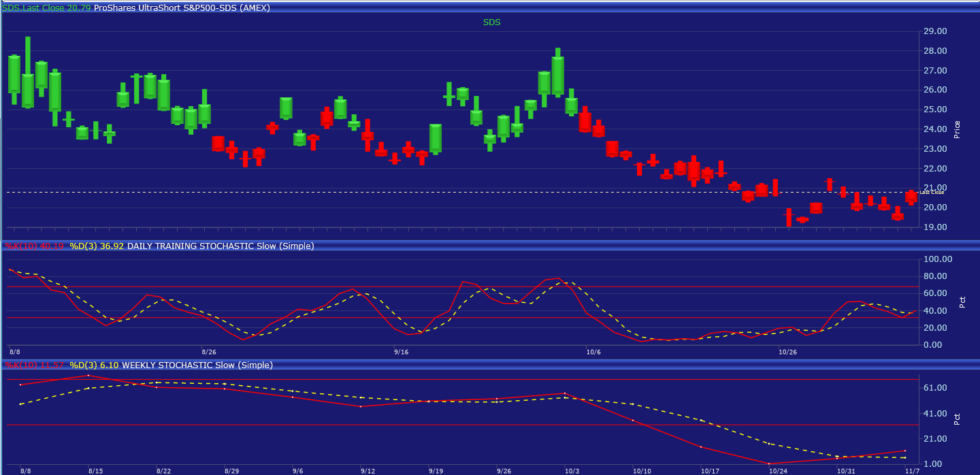Image resolution: width=980 pixels, height=475 pixels.
Task: Click the daily '%D(3) 36.92' readout
Action: tap(97, 246)
